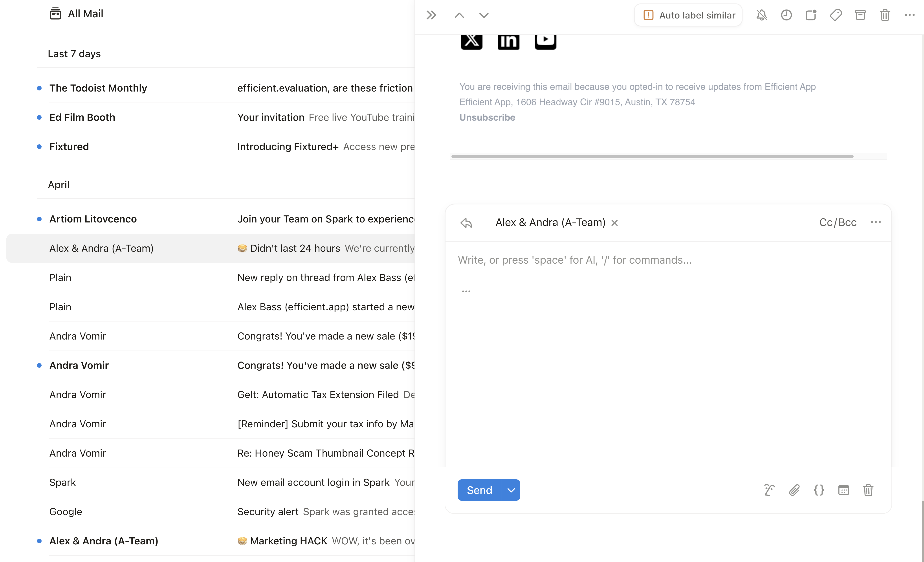This screenshot has height=562, width=924.
Task: Click the Unsubscribe link
Action: point(487,118)
